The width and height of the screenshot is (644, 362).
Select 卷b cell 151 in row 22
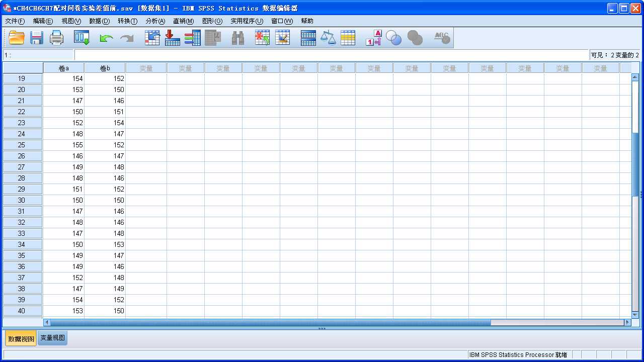pos(105,112)
